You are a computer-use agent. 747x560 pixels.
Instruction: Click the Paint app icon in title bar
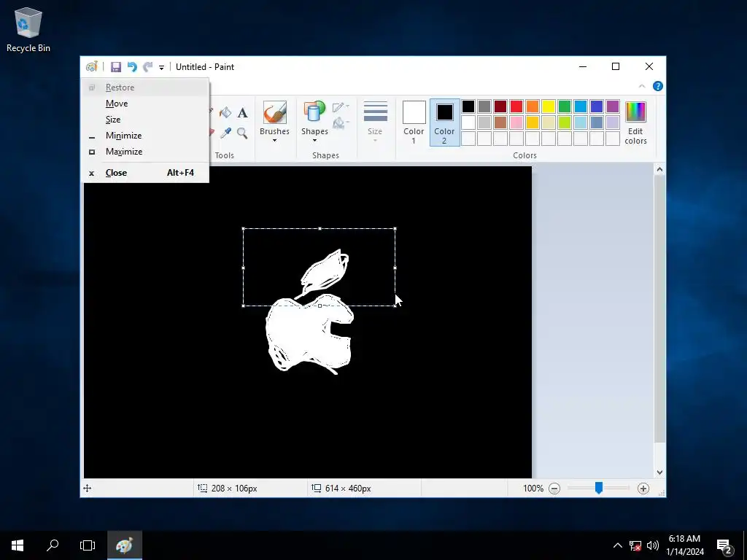click(x=91, y=66)
